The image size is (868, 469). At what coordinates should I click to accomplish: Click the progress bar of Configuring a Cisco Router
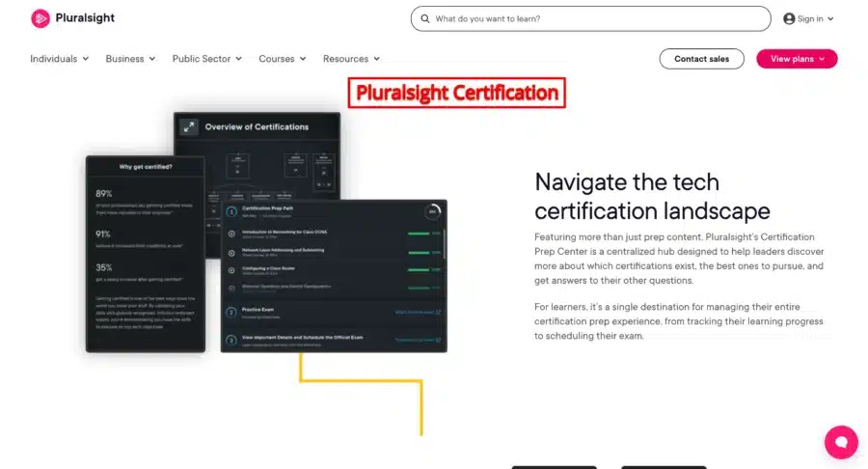pyautogui.click(x=420, y=269)
